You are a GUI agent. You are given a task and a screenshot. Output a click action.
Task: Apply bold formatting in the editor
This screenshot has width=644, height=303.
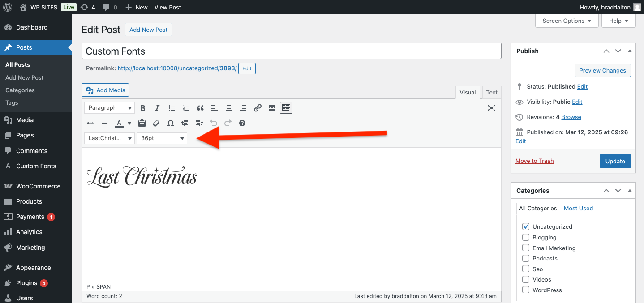(x=143, y=108)
